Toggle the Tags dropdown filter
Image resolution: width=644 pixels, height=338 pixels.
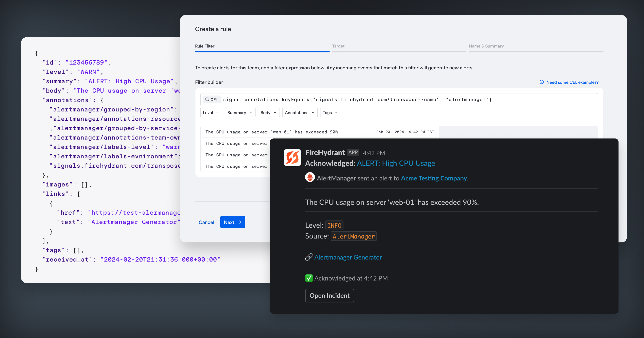[330, 112]
